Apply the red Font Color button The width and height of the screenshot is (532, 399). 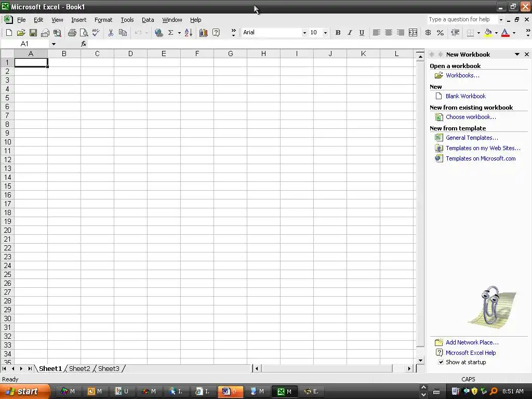(x=505, y=33)
